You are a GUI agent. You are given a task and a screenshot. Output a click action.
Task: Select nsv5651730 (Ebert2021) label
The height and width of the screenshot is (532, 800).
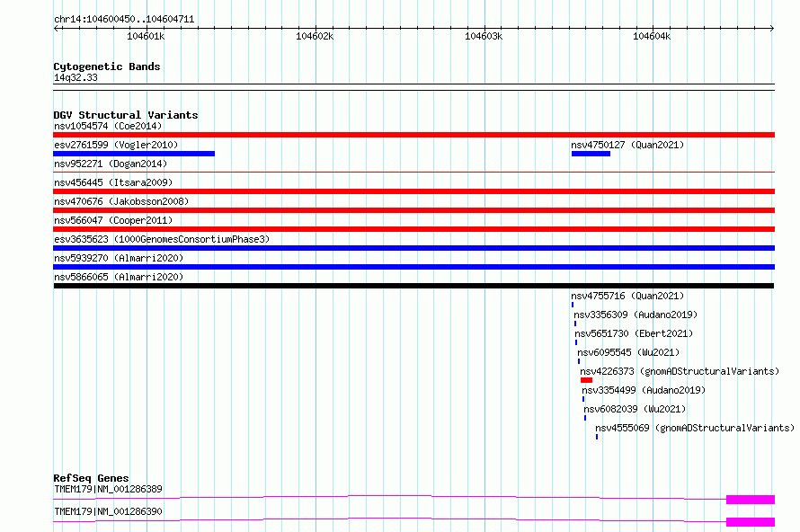[634, 333]
